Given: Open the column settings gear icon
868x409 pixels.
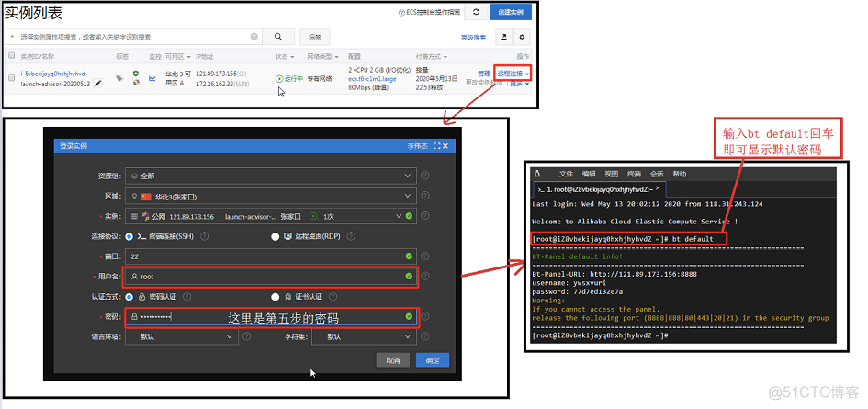Looking at the screenshot, I should pyautogui.click(x=522, y=37).
